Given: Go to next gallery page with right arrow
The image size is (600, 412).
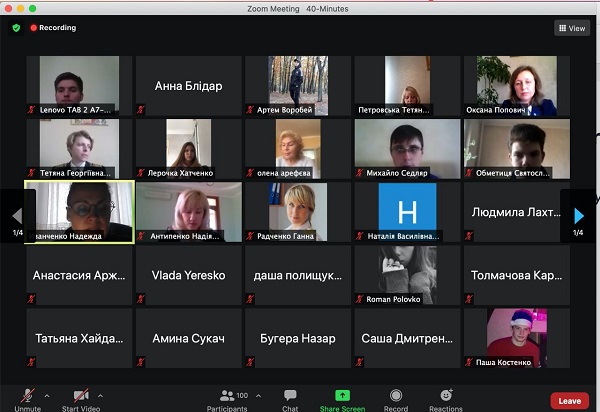Looking at the screenshot, I should pos(578,215).
